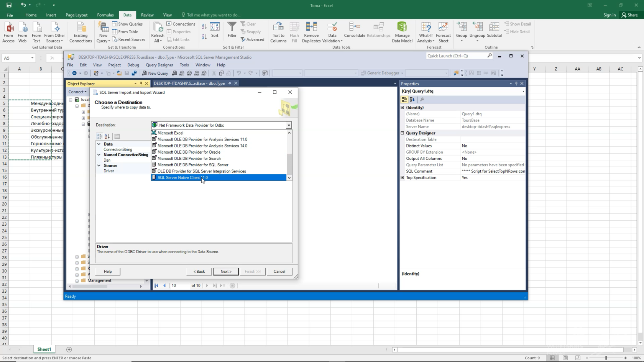644x362 pixels.
Task: Collapse Named ConnectionString category
Action: point(99,155)
